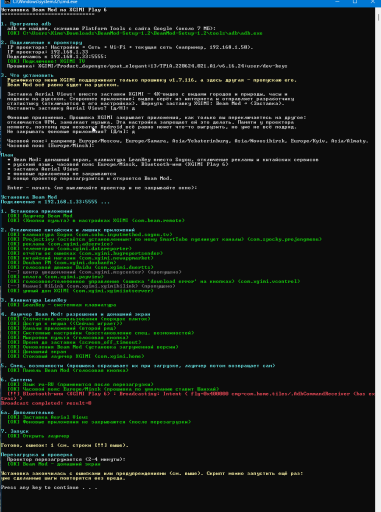Minimize the cmd.exe console window
Viewport: 381px width, 512px height.
[x=337, y=2]
